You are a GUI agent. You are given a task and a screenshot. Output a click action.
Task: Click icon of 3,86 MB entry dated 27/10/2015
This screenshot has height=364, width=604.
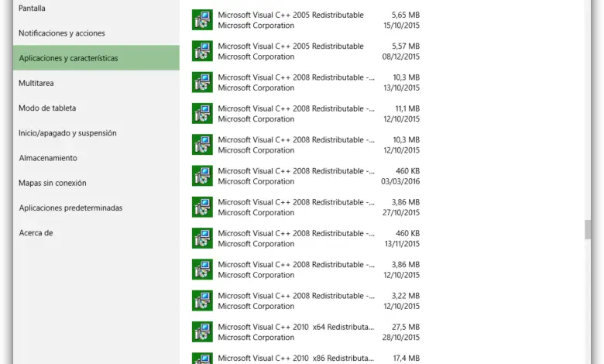pos(202,207)
